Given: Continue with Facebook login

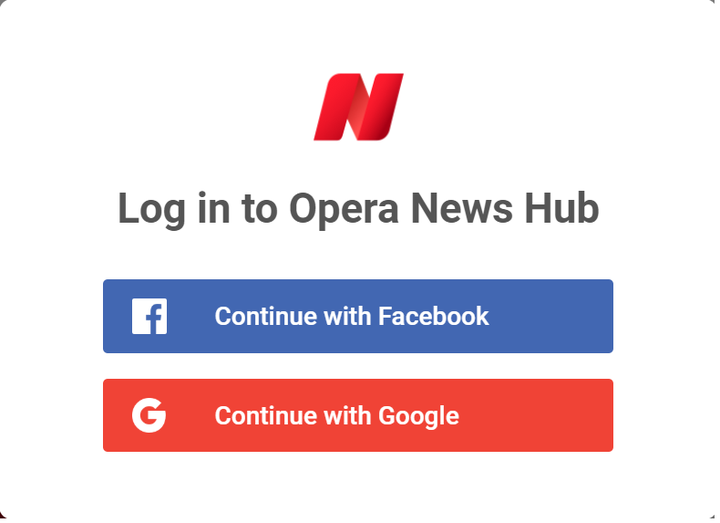Looking at the screenshot, I should click(358, 316).
